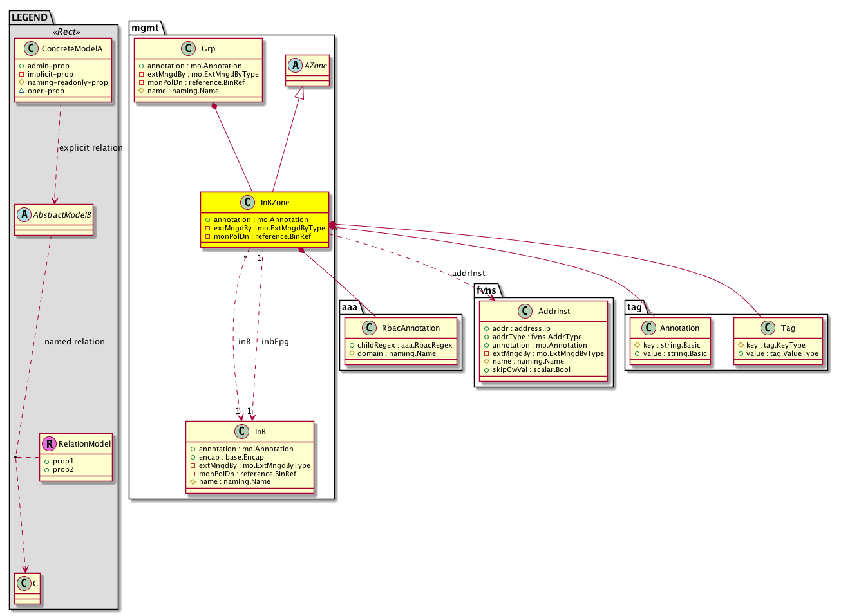
Task: Click the A icon of AbstractModelB
Action: (23, 214)
